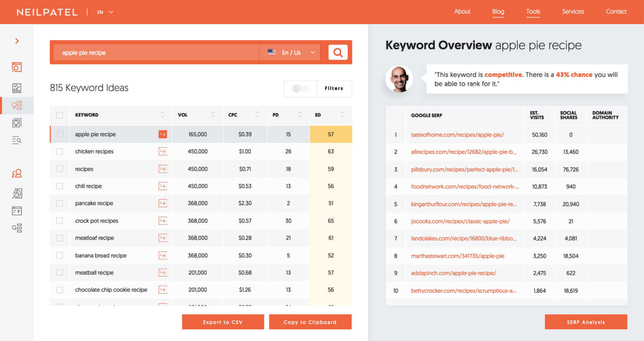Image resolution: width=644 pixels, height=341 pixels.
Task: Open tasteofhome.com apple pie link
Action: point(457,135)
